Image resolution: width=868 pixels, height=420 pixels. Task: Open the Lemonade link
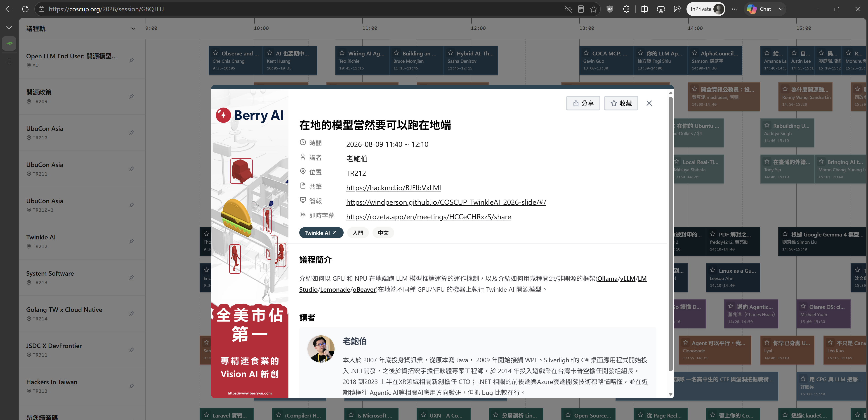(x=335, y=289)
